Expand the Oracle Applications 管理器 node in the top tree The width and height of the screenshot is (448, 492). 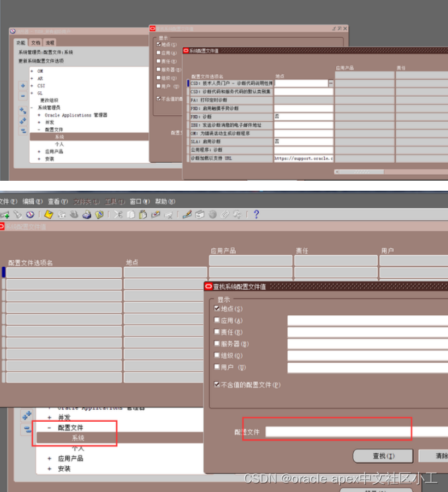click(x=39, y=115)
